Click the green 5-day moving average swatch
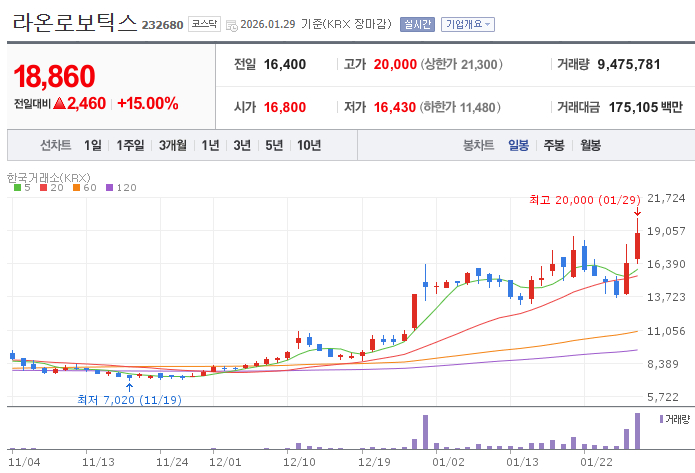 pos(17,188)
